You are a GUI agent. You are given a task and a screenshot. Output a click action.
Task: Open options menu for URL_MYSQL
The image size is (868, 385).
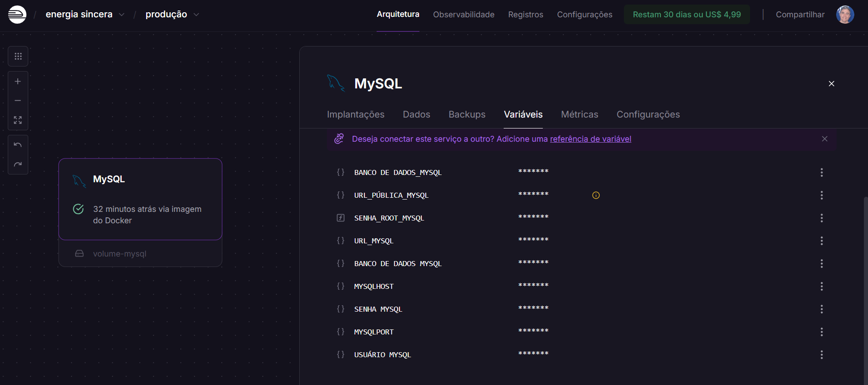(822, 241)
